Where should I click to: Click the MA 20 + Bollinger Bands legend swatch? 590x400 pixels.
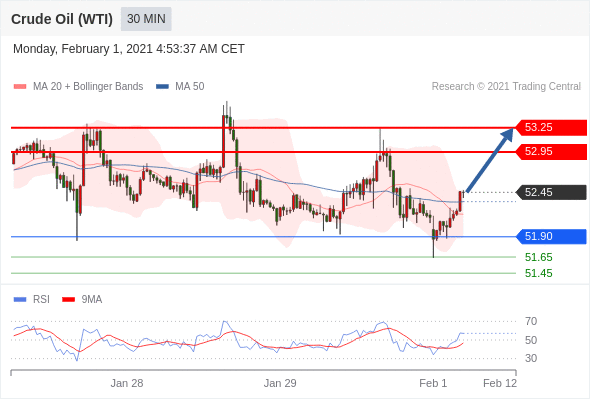coord(20,87)
